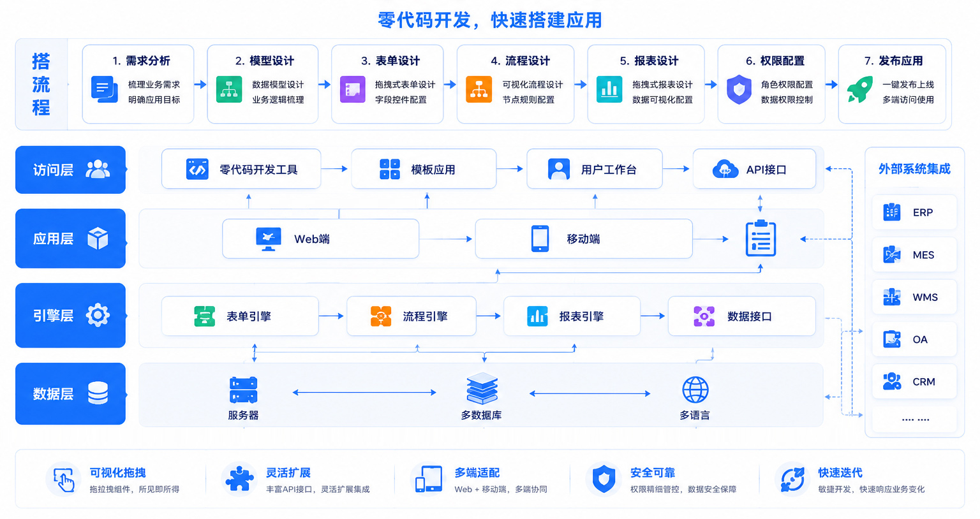The width and height of the screenshot is (980, 519).
Task: Click the clipboard list icon in 应用层
Action: 761,238
